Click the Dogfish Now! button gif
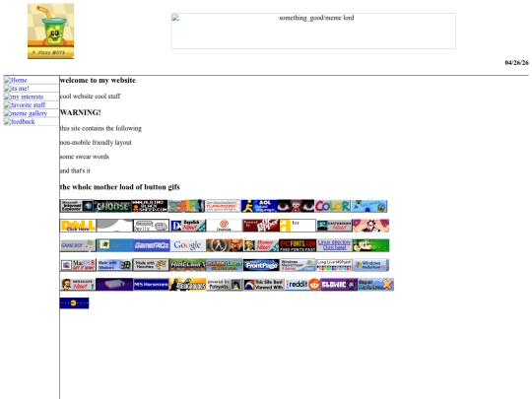Screen dimensions: 532x399 pyautogui.click(x=188, y=226)
